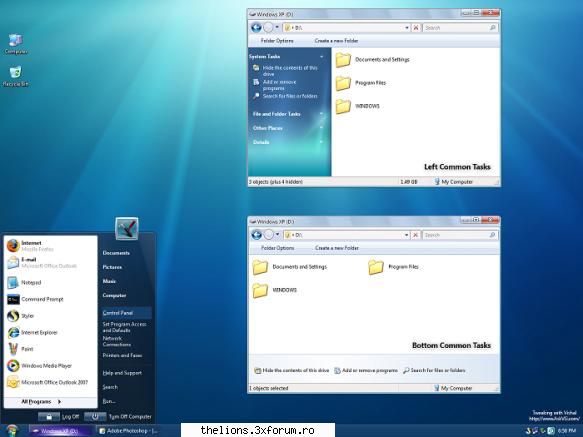Select WINDOWS folder in bottom window
583x437 pixels.
pos(275,290)
